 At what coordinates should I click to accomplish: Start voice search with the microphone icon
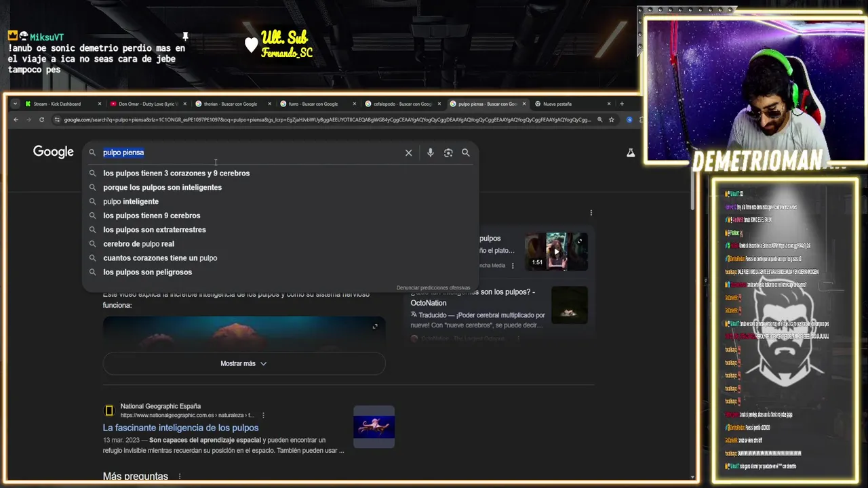(430, 152)
